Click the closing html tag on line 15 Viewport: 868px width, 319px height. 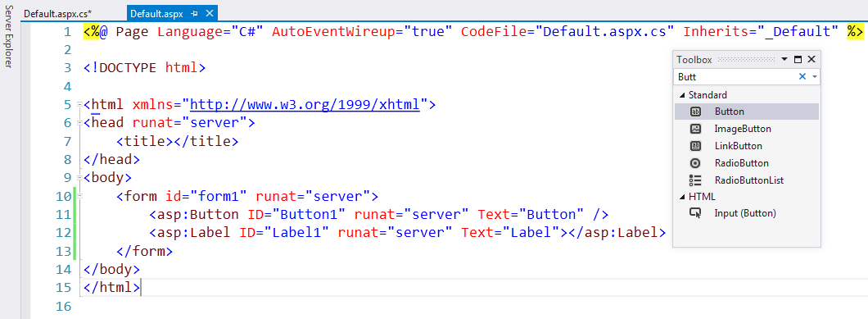[x=112, y=288]
